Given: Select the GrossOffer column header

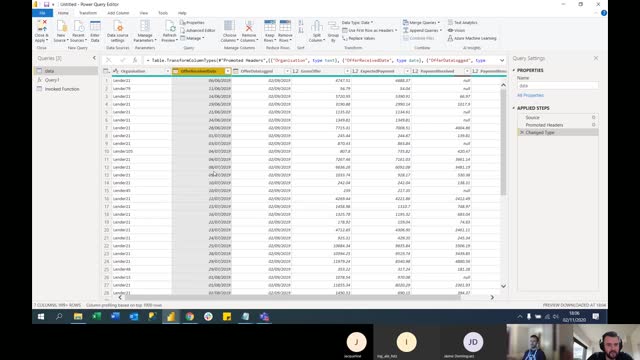Looking at the screenshot, I should [321, 71].
